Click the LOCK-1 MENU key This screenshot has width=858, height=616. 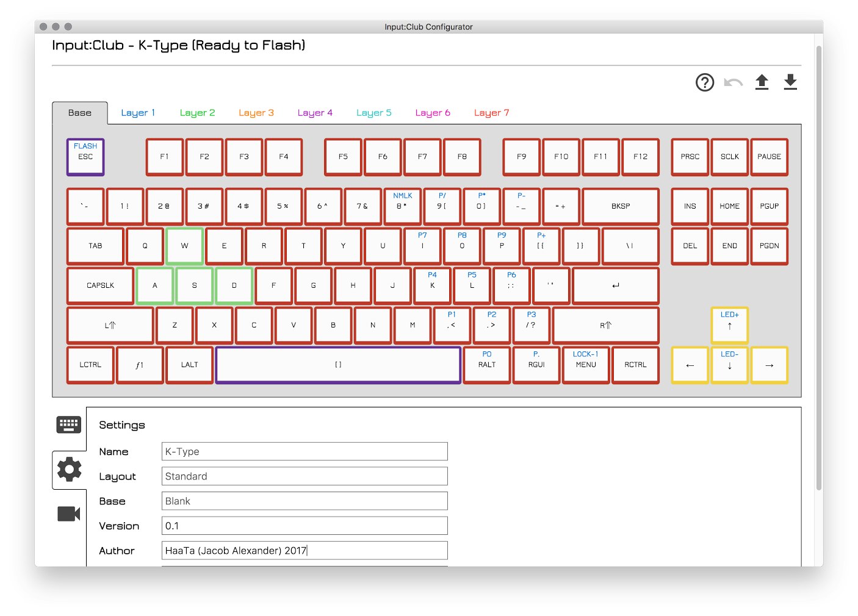click(x=586, y=365)
